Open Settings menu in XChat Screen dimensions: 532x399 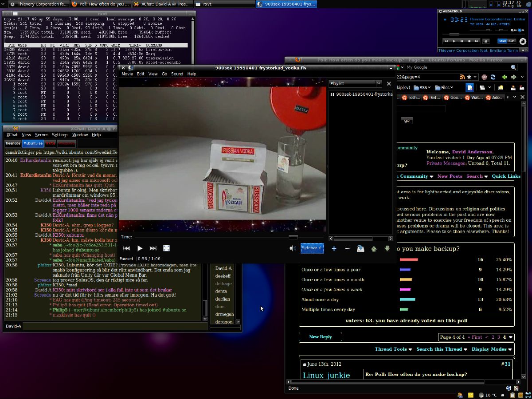coord(60,135)
